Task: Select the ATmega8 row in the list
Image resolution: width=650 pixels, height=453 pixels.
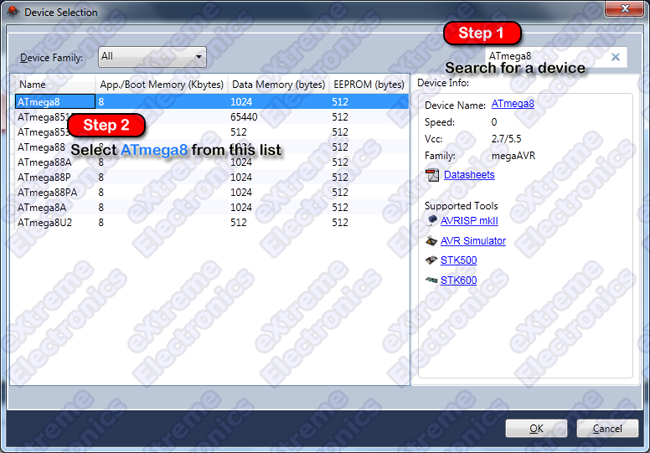Action: pos(211,102)
